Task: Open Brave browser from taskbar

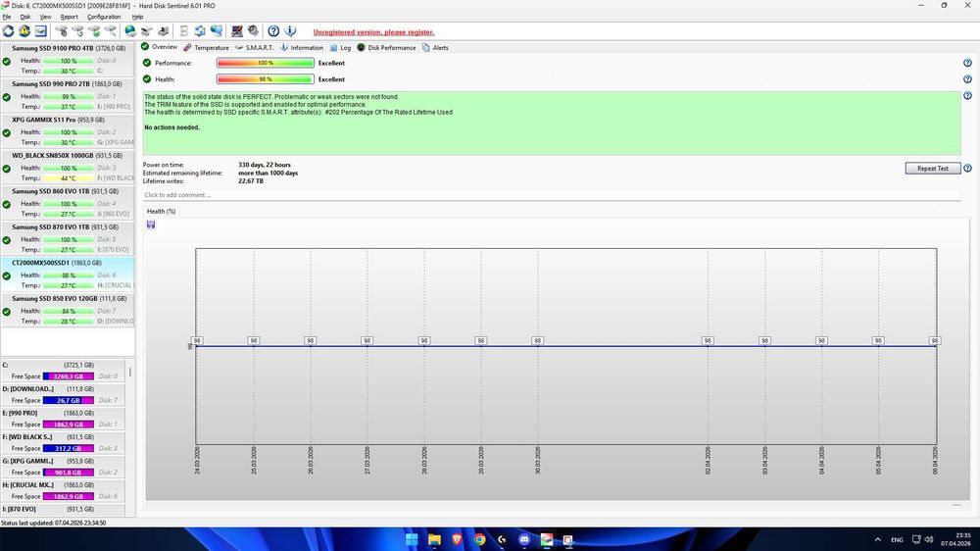Action: coord(457,539)
